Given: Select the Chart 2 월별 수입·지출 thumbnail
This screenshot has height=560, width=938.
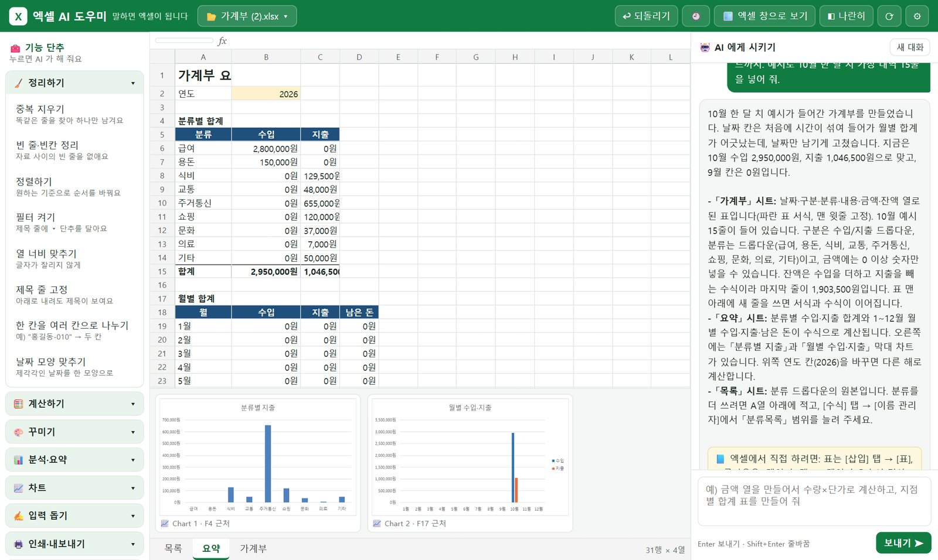Looking at the screenshot, I should (x=470, y=462).
